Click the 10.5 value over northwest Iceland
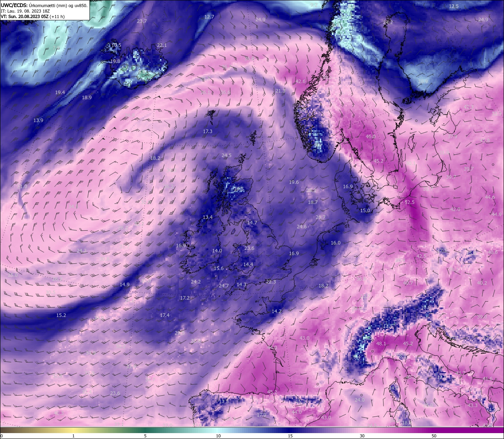The image size is (504, 439). pos(116,45)
